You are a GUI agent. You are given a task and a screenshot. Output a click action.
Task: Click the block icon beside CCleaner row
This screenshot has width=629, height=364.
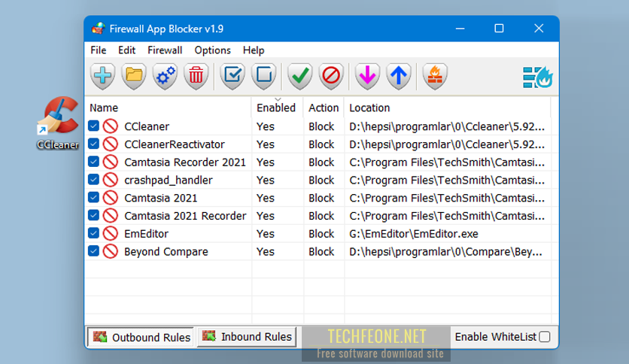tap(111, 126)
